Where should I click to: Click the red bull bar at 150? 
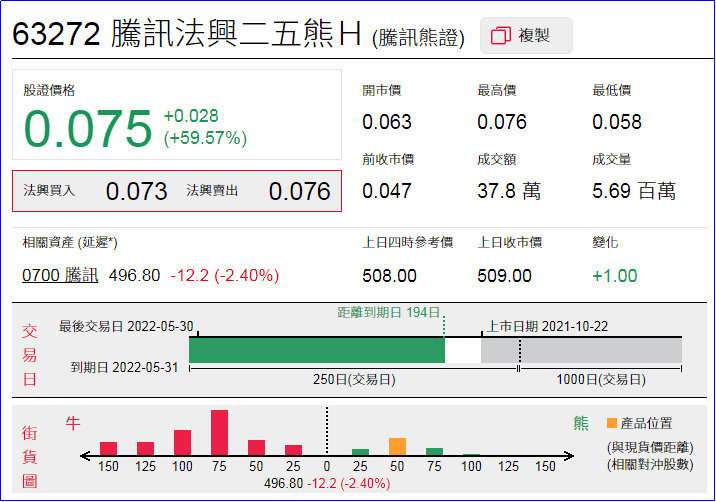(108, 448)
